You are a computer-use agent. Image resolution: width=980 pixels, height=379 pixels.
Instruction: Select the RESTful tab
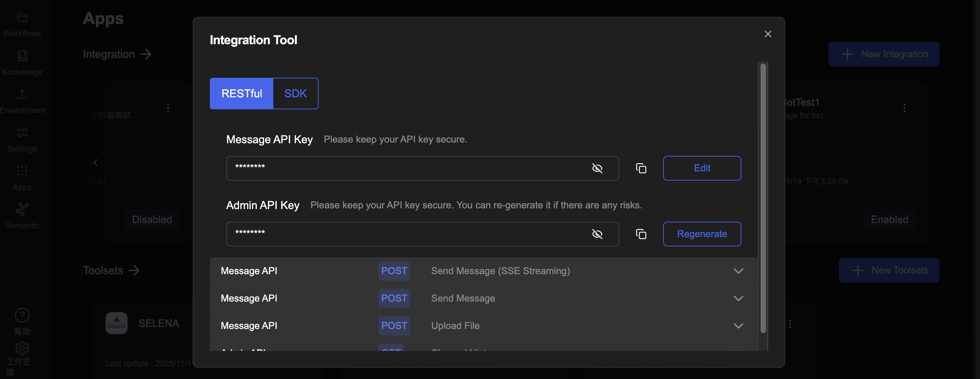(x=242, y=94)
